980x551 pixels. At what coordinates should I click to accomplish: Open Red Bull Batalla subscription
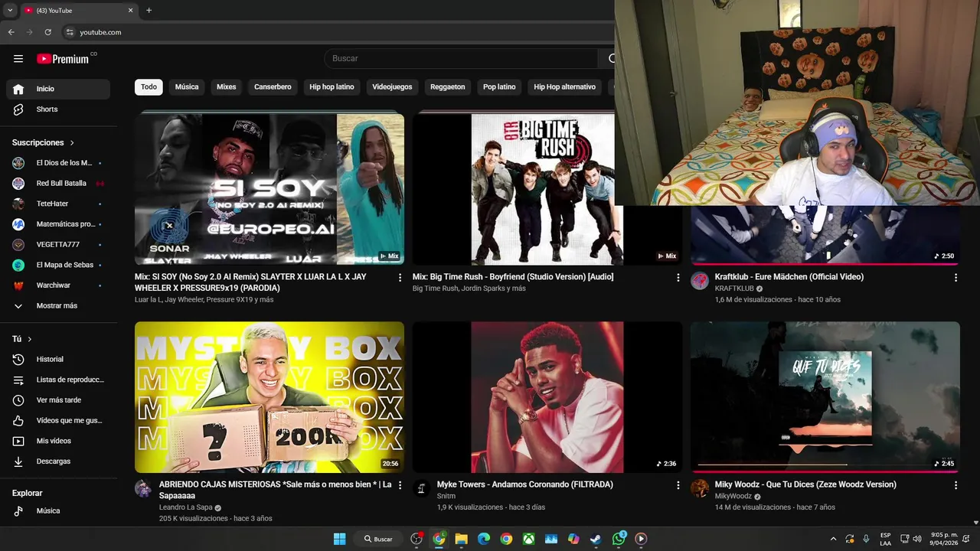point(58,184)
